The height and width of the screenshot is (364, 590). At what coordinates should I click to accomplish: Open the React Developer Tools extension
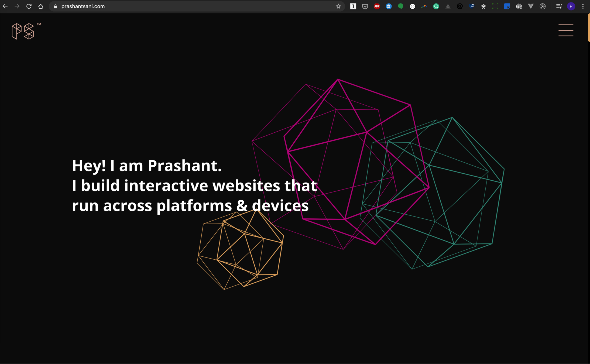pyautogui.click(x=483, y=6)
